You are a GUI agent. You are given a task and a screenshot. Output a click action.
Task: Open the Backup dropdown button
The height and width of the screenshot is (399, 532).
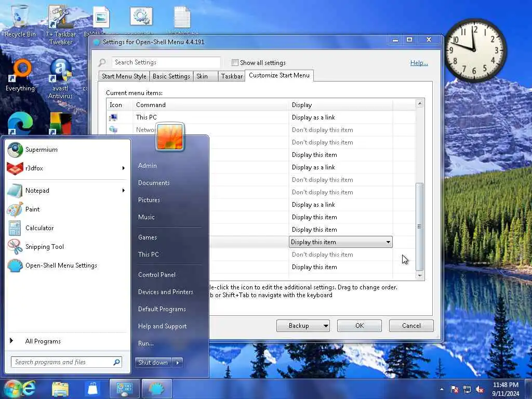[303, 326]
